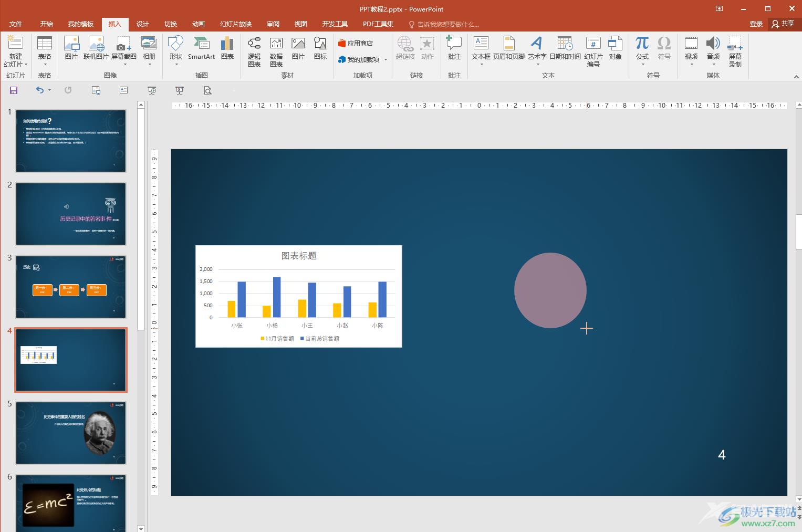Select the 图表标题 chart title
The height and width of the screenshot is (532, 802).
pos(299,256)
